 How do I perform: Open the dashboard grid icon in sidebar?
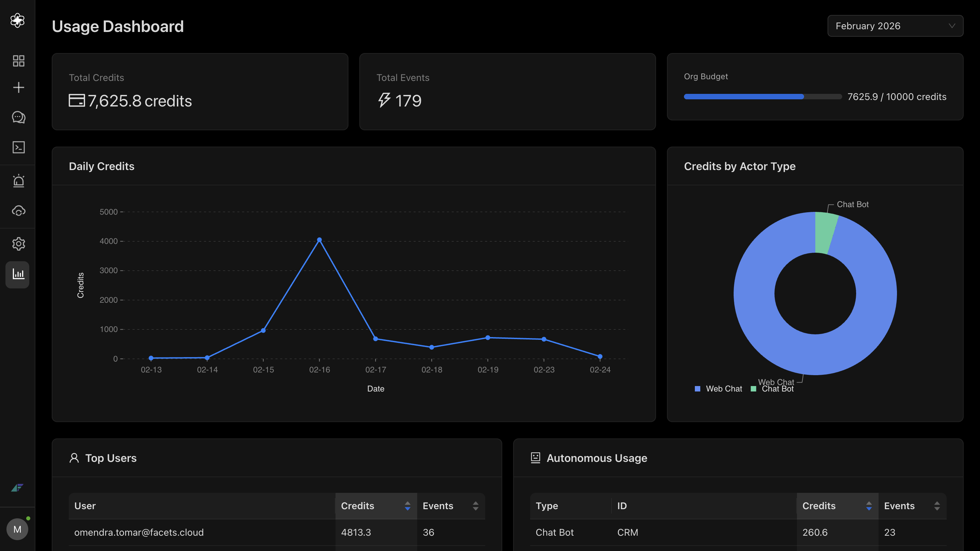click(18, 61)
